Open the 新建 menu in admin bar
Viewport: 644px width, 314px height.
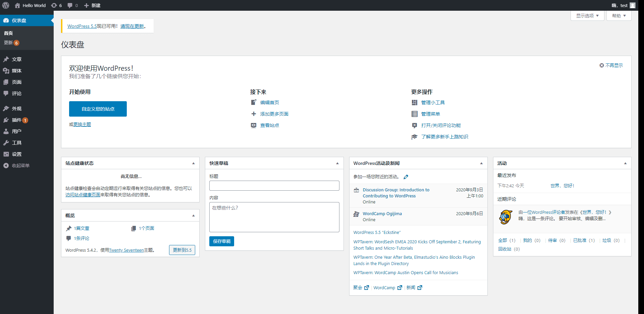click(92, 5)
